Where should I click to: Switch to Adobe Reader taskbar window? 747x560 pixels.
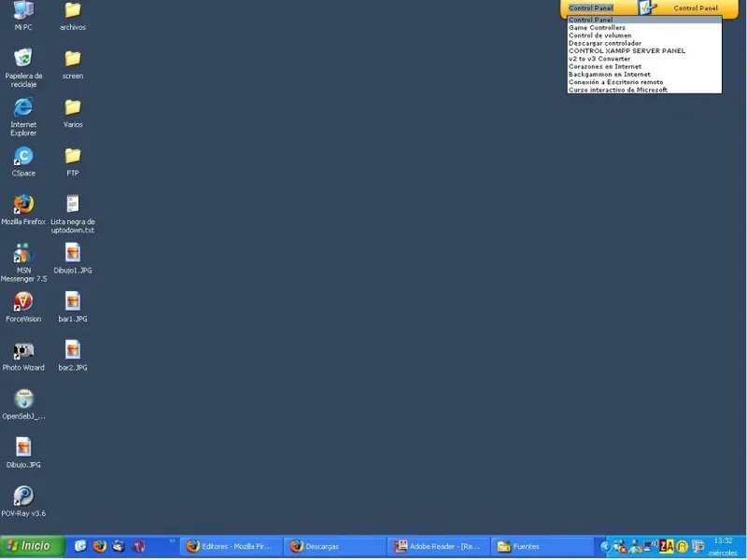coord(439,546)
